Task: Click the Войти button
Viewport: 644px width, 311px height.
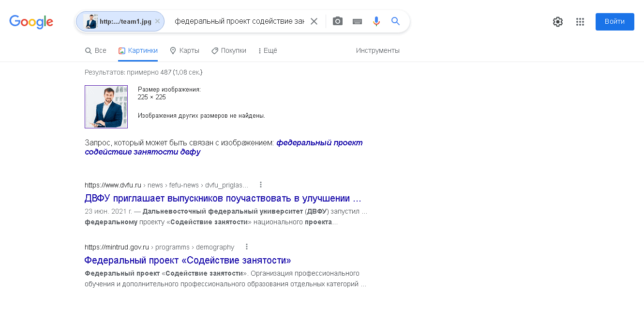Action: [x=614, y=21]
